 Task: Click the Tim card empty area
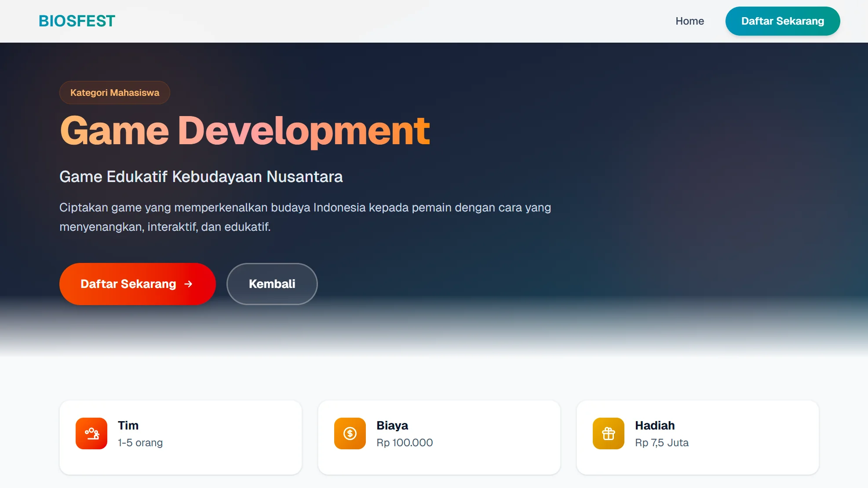tap(237, 440)
